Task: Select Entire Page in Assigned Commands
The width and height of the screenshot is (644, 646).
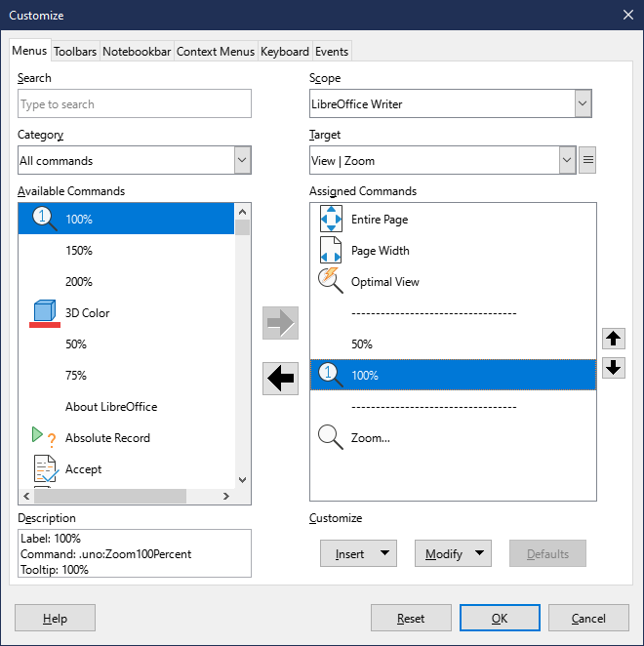Action: pyautogui.click(x=453, y=219)
